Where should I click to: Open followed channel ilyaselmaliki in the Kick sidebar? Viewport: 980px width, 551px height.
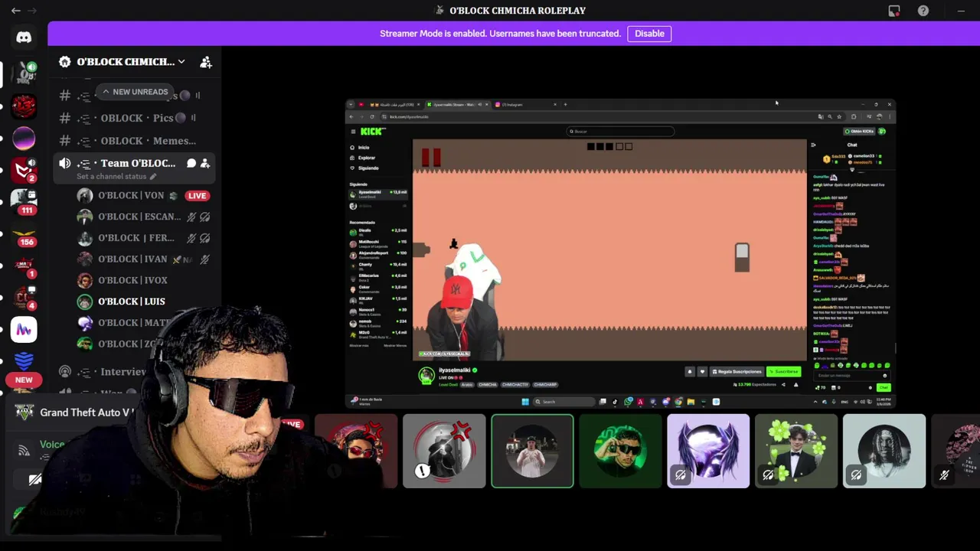[378, 194]
